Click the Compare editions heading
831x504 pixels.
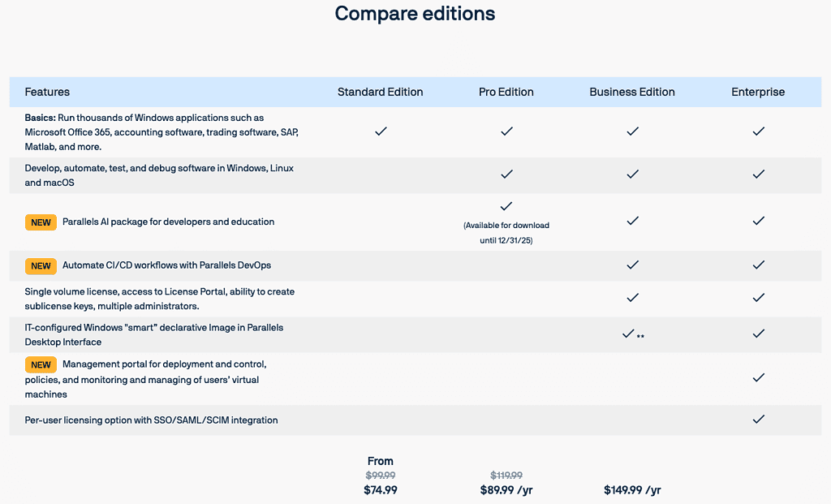(x=415, y=14)
